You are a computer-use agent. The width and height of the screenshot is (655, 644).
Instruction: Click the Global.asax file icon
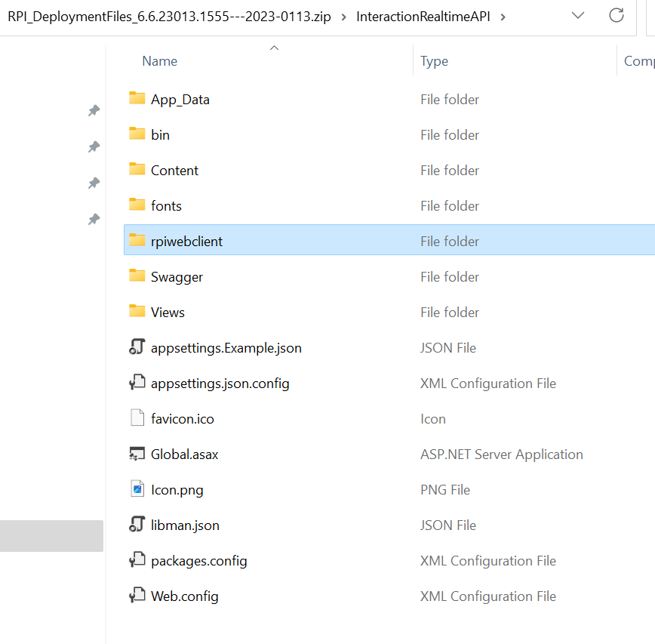pyautogui.click(x=137, y=454)
